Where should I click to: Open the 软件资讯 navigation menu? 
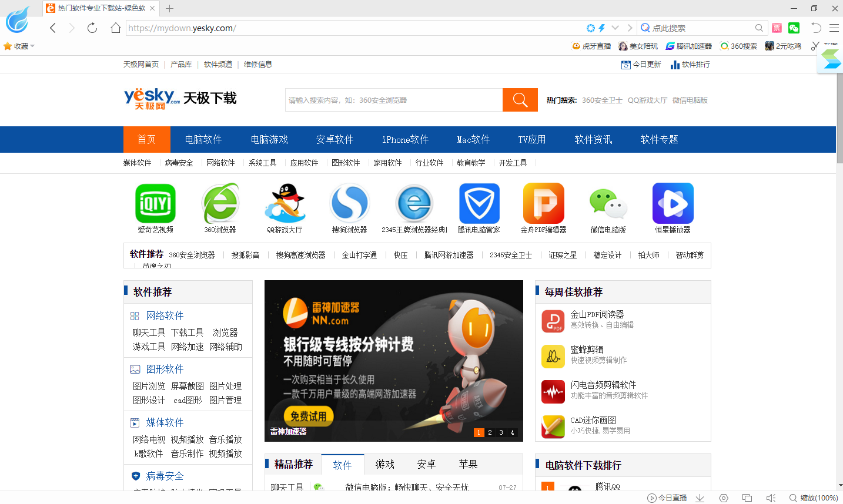pos(594,140)
